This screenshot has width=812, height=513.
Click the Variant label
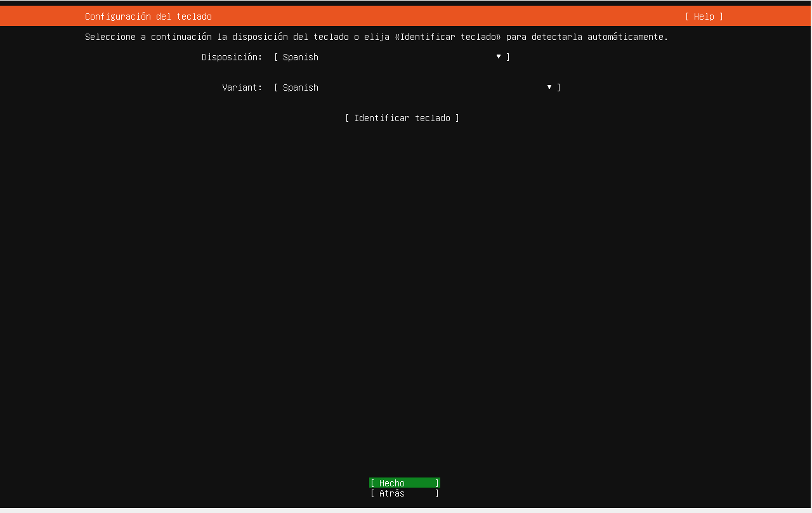[x=242, y=88]
